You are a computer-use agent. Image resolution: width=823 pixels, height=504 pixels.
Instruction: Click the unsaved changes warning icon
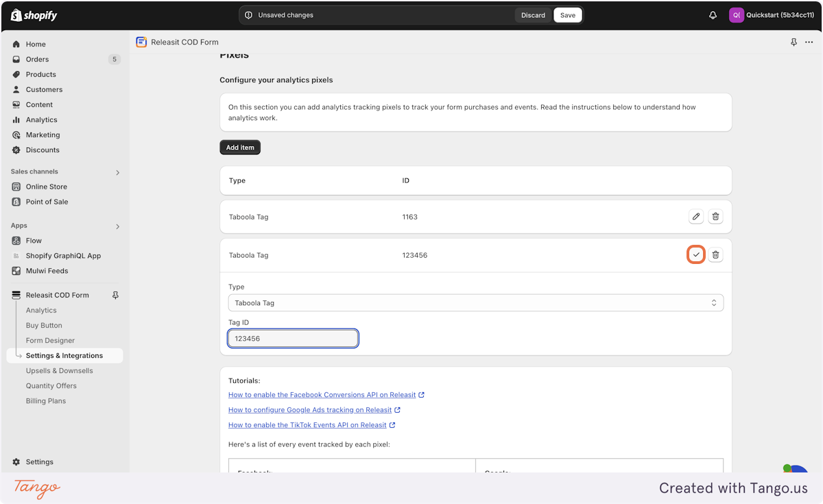pyautogui.click(x=248, y=15)
